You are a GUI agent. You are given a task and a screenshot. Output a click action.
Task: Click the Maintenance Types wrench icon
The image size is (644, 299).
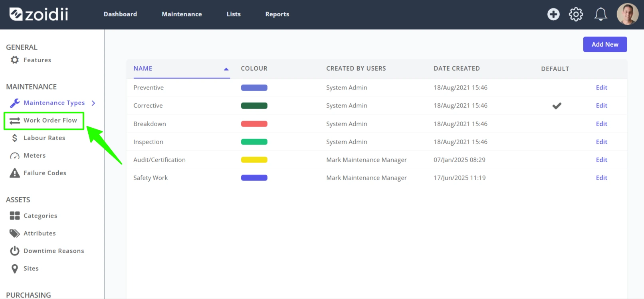[15, 103]
